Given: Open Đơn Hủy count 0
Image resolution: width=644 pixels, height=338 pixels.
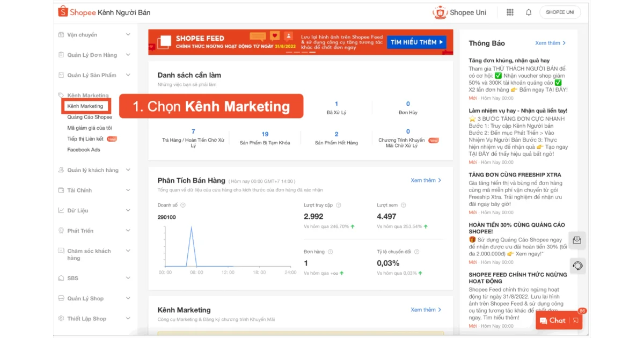Looking at the screenshot, I should click(x=408, y=108).
